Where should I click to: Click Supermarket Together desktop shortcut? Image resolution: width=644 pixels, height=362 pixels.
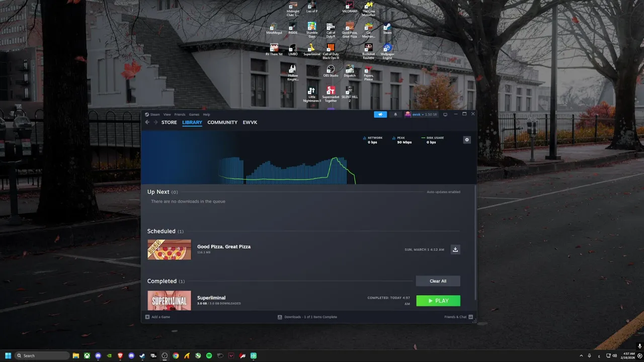tap(331, 95)
